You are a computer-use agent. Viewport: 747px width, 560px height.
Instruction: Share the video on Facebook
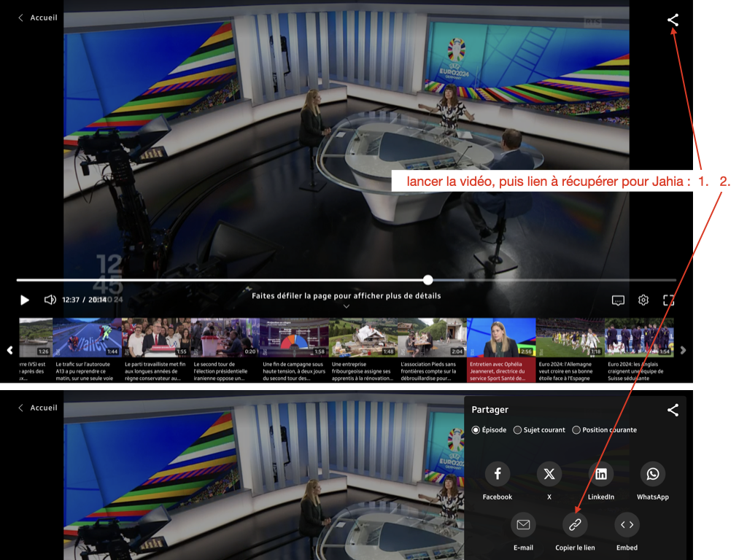(x=498, y=474)
